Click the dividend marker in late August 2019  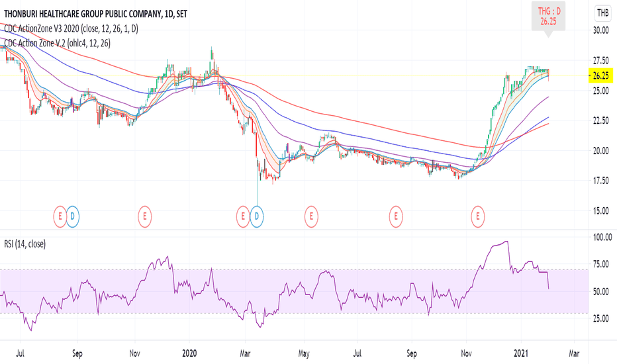tap(73, 216)
